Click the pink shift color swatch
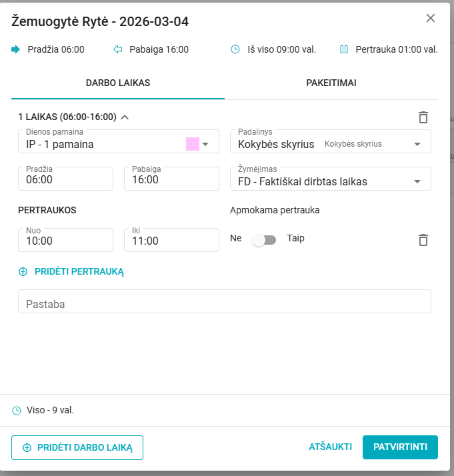The width and height of the screenshot is (454, 476). click(192, 144)
